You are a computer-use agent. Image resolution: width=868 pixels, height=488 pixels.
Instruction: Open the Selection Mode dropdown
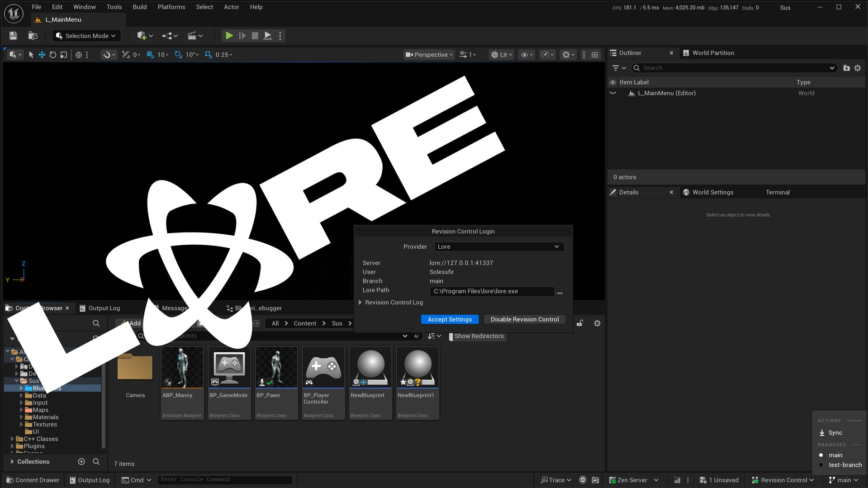coord(86,36)
